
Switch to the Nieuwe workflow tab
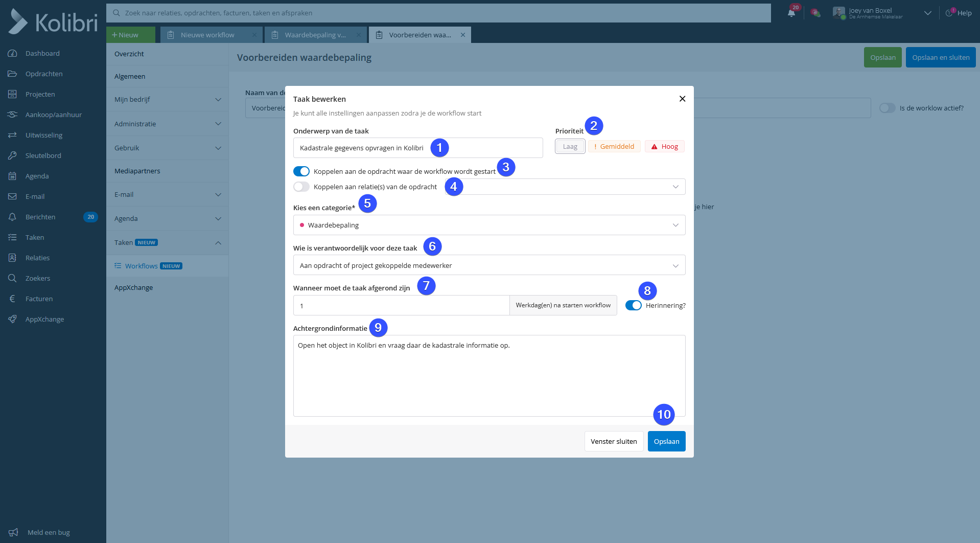pyautogui.click(x=207, y=35)
